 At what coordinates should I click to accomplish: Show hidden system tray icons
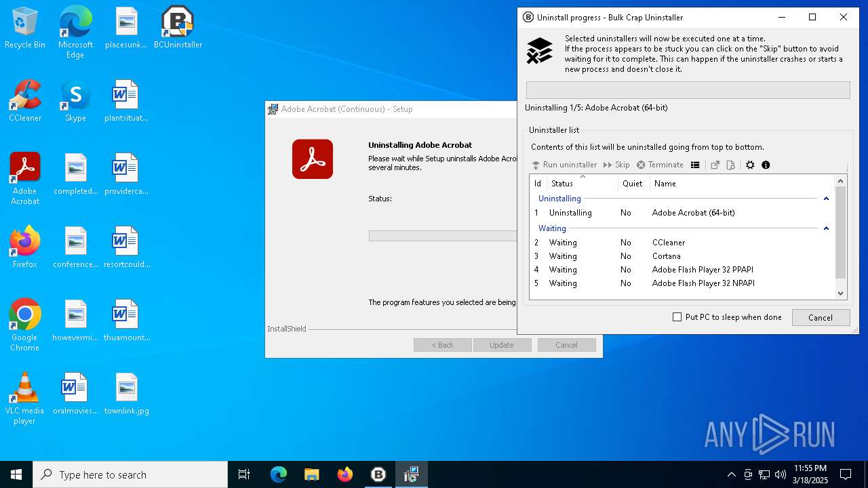pos(731,474)
